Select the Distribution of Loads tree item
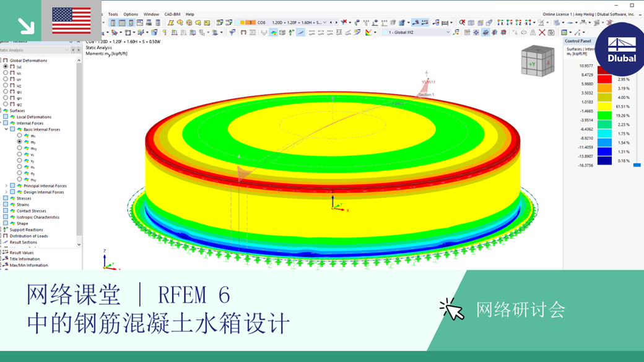 28,236
